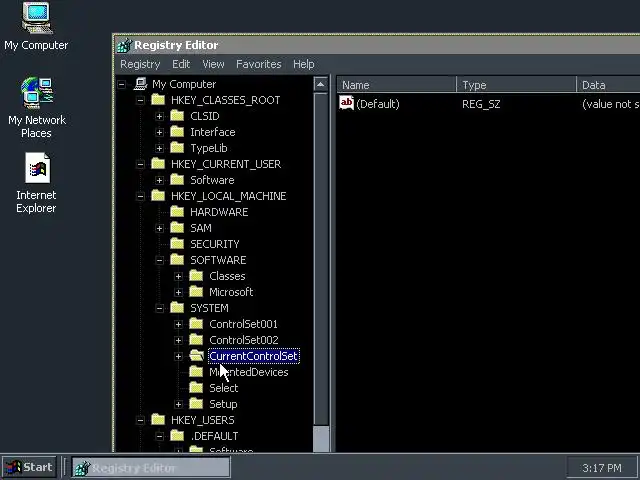640x480 pixels.
Task: Click the SYSTEM folder icon
Action: [x=177, y=308]
